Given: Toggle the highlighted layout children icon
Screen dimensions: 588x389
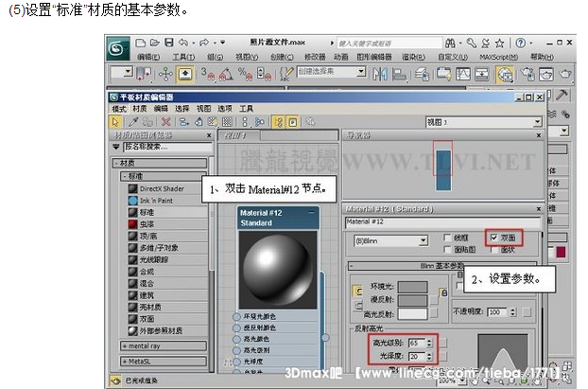Looking at the screenshot, I should [279, 122].
